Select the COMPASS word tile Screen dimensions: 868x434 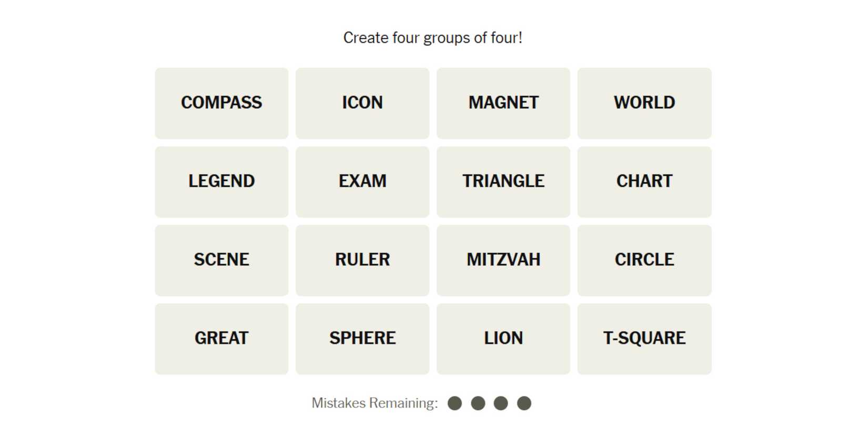[x=221, y=103]
